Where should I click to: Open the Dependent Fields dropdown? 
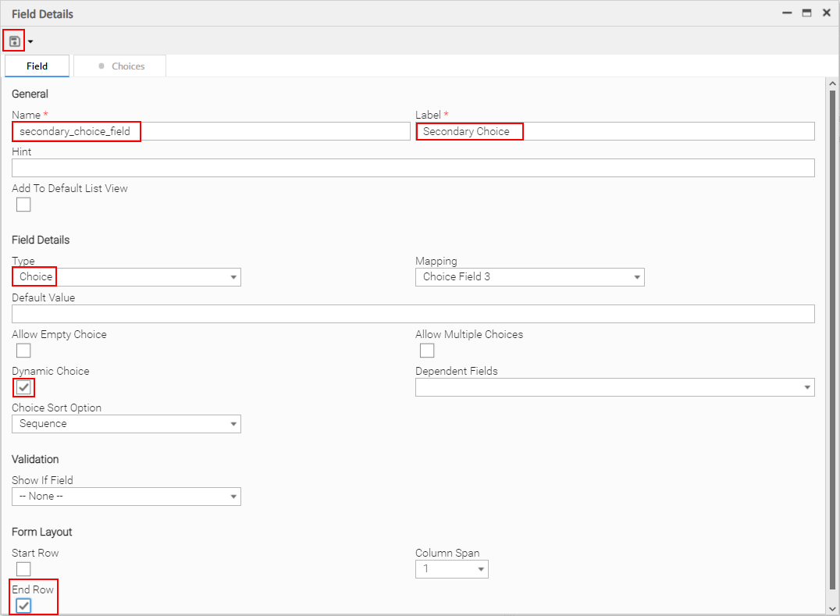click(x=614, y=387)
